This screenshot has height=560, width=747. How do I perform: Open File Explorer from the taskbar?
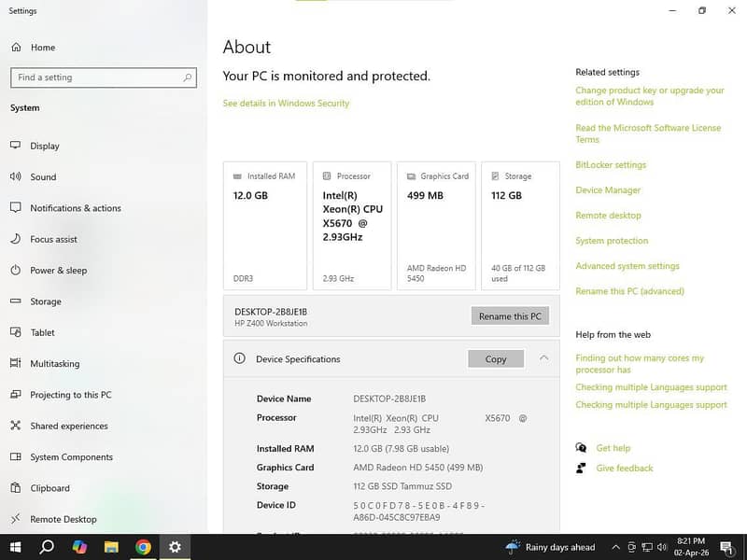click(111, 547)
